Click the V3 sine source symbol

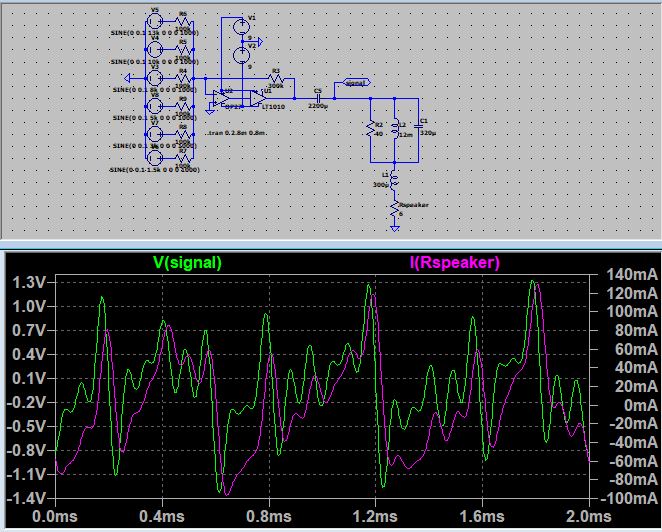click(155, 78)
